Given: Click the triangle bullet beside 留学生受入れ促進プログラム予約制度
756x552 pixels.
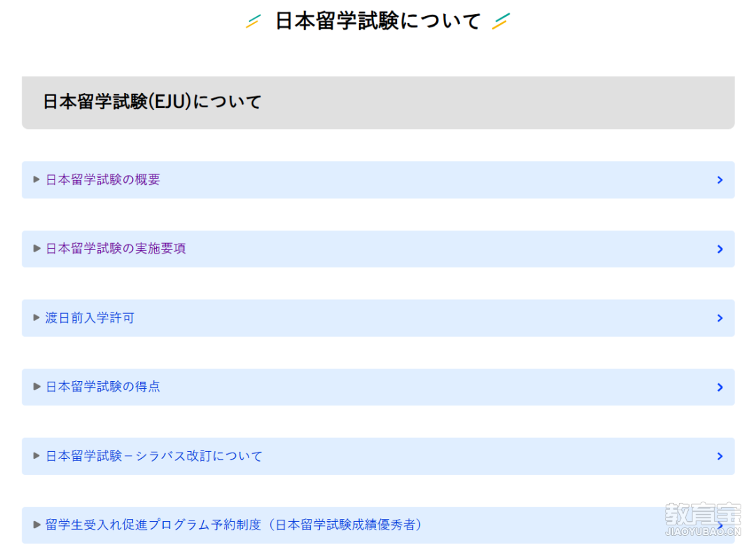Looking at the screenshot, I should 36,525.
